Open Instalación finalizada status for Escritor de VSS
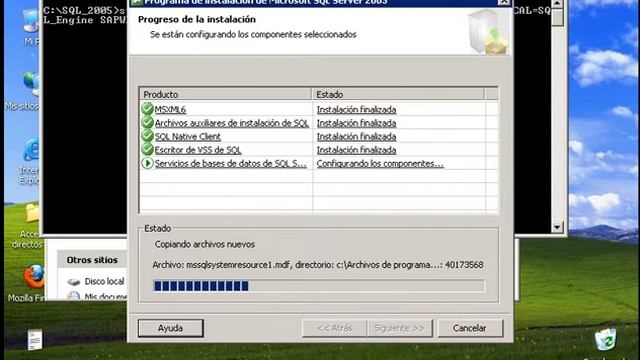The height and width of the screenshot is (360, 640). coord(356,150)
